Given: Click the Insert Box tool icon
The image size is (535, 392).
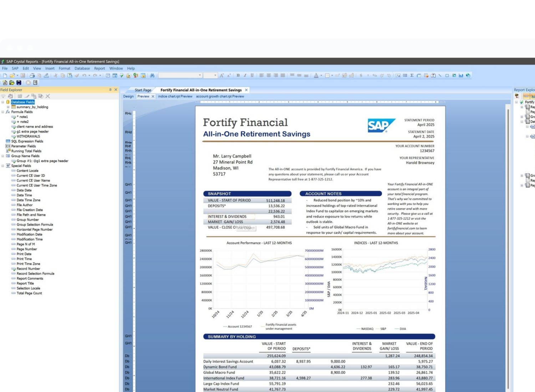Looking at the screenshot, I should (447, 76).
